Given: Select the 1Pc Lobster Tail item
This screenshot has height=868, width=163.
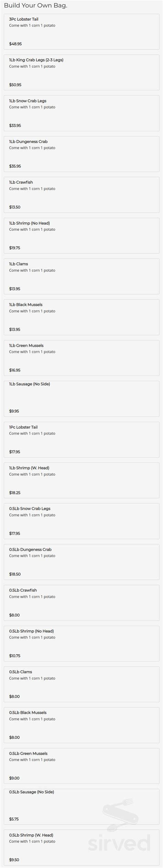Looking at the screenshot, I should tap(81, 439).
